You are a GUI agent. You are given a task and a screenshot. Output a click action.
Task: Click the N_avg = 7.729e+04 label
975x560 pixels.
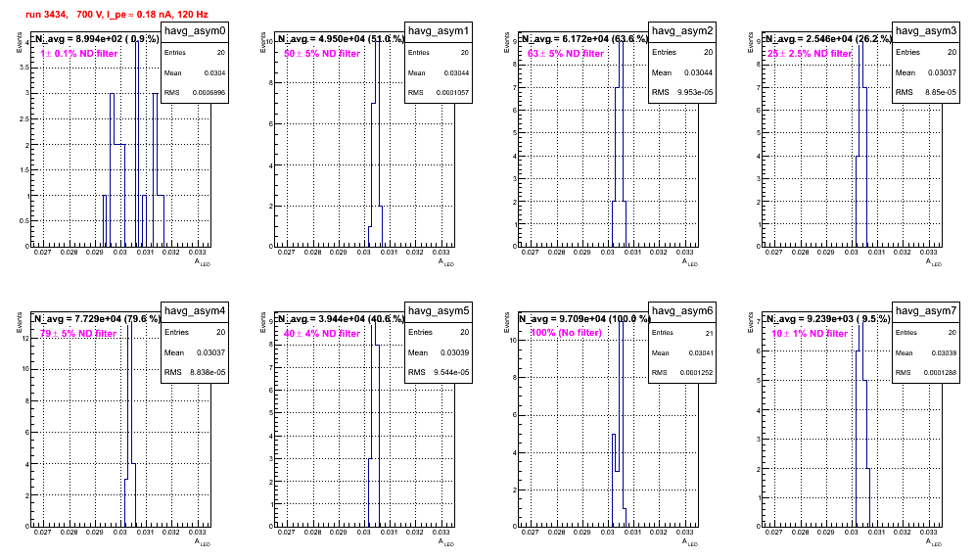tap(97, 318)
